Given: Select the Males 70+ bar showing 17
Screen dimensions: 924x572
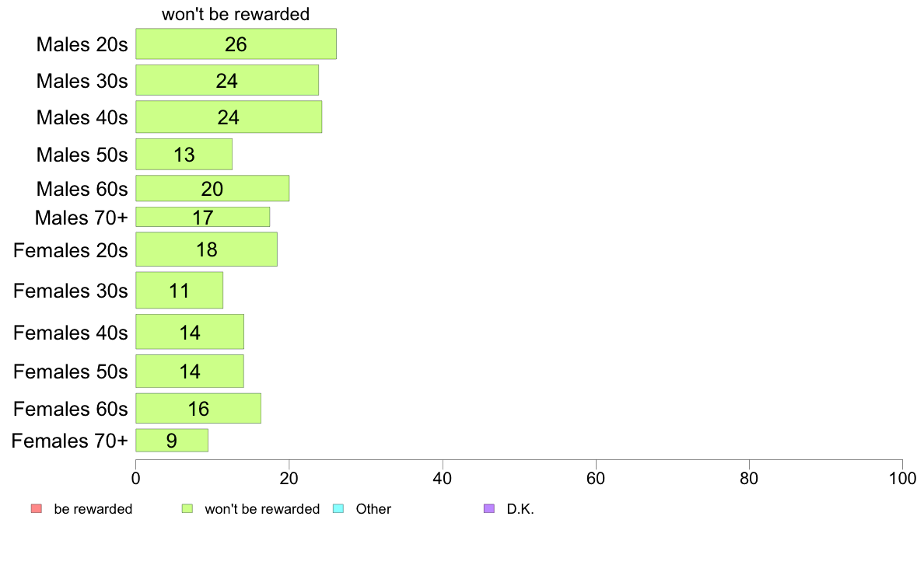Looking at the screenshot, I should tap(203, 217).
